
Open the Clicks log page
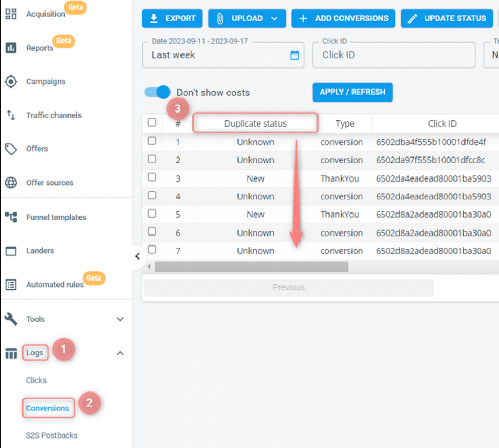[x=36, y=380]
